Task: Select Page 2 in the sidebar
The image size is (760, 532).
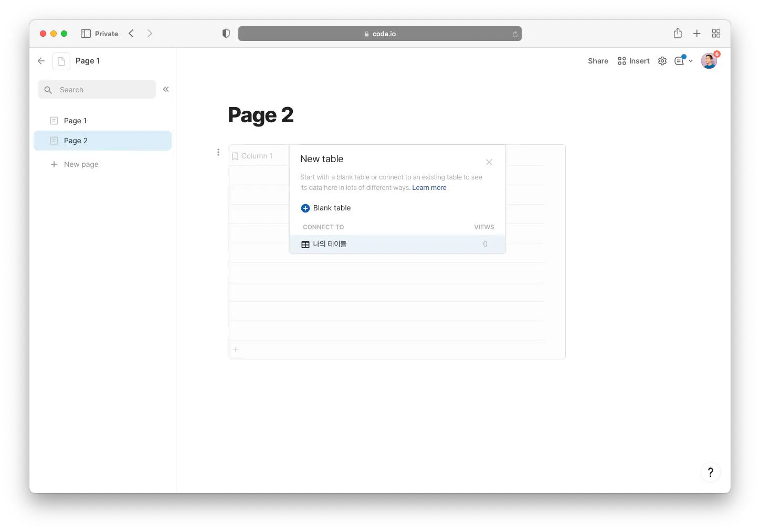Action: 102,141
